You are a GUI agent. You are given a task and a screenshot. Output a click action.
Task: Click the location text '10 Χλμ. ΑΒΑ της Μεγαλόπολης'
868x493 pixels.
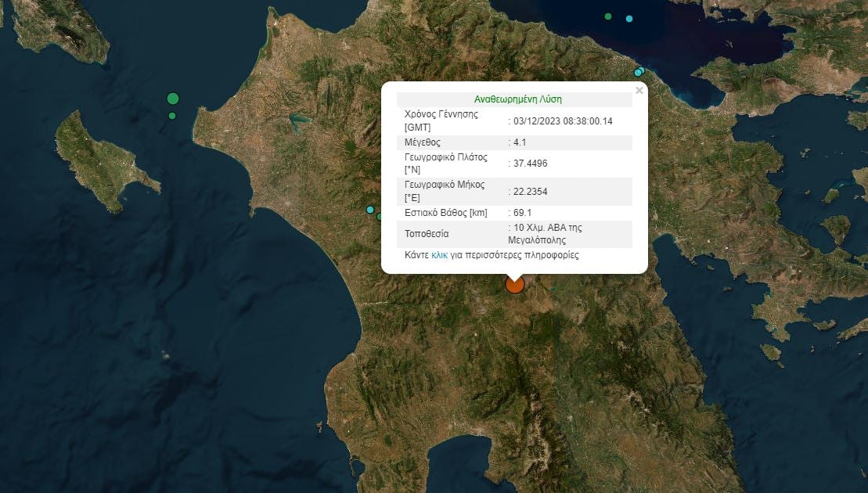coord(547,234)
